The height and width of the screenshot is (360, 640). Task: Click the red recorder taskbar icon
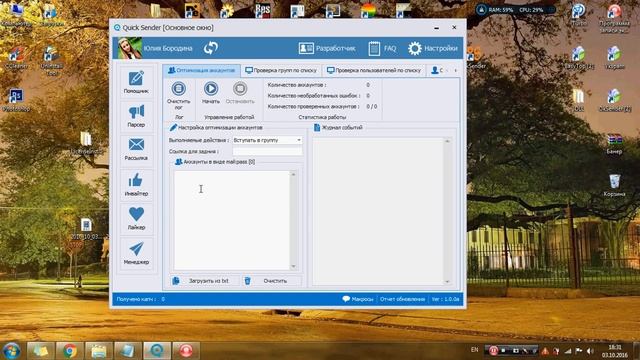coord(186,351)
